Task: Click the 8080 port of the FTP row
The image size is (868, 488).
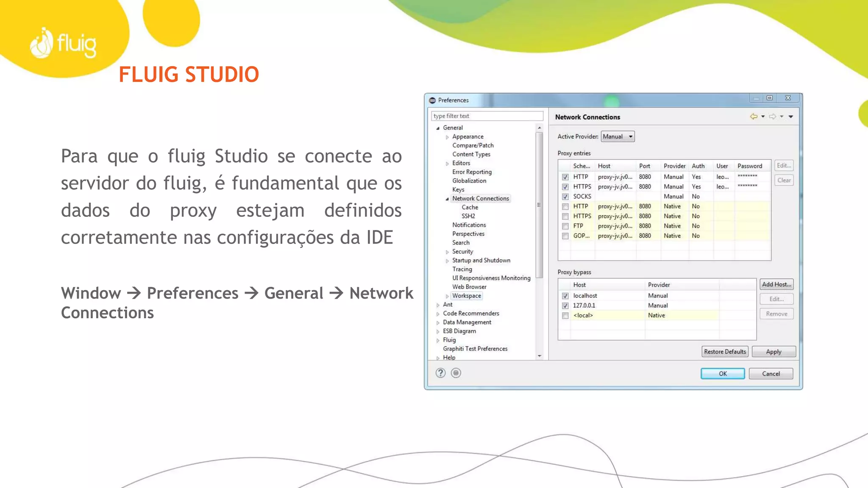Action: [645, 226]
